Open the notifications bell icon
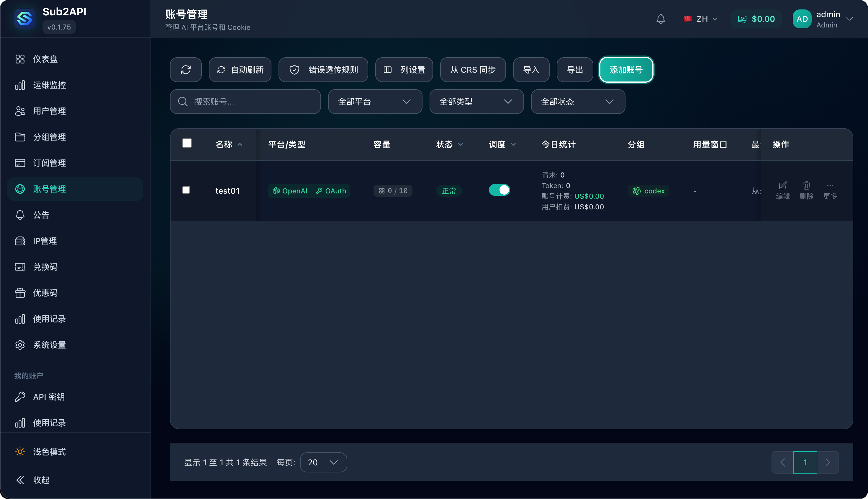The width and height of the screenshot is (868, 499). tap(661, 19)
